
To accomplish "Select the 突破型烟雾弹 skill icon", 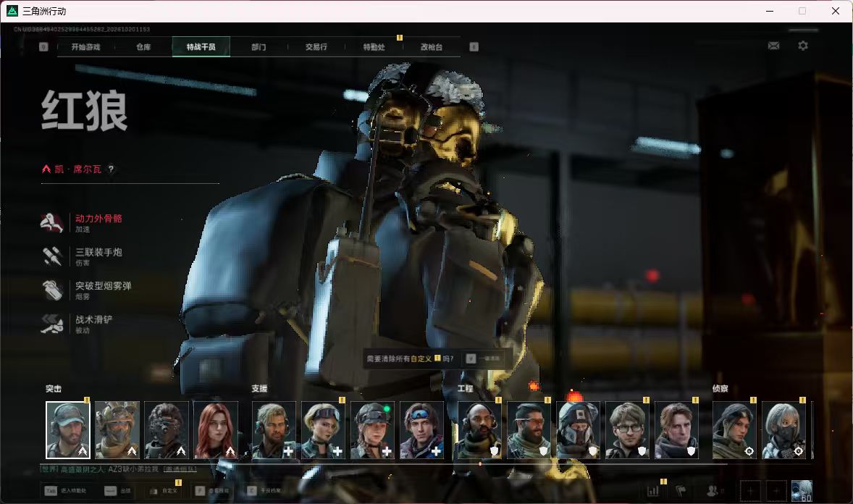I will pos(52,290).
